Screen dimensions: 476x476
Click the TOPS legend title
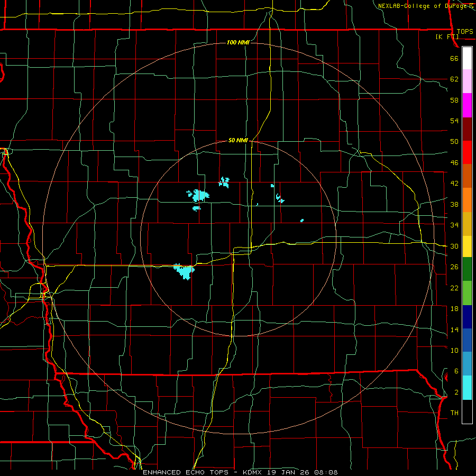(x=465, y=32)
